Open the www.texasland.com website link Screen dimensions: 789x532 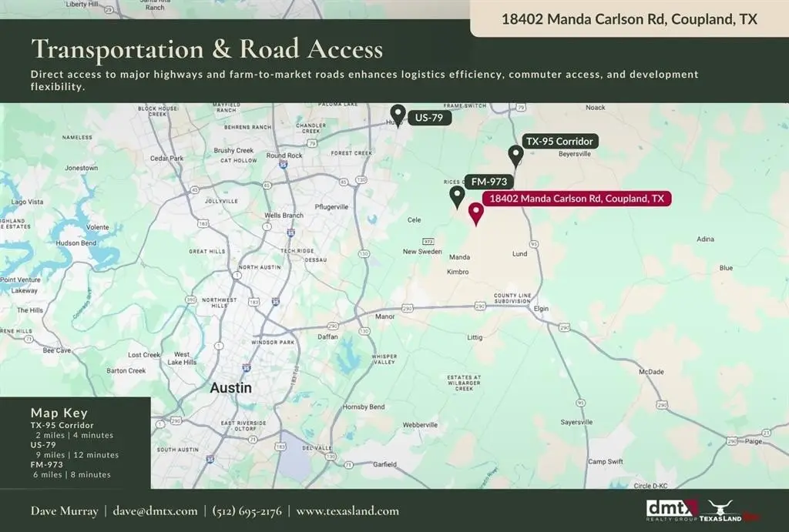[347, 511]
